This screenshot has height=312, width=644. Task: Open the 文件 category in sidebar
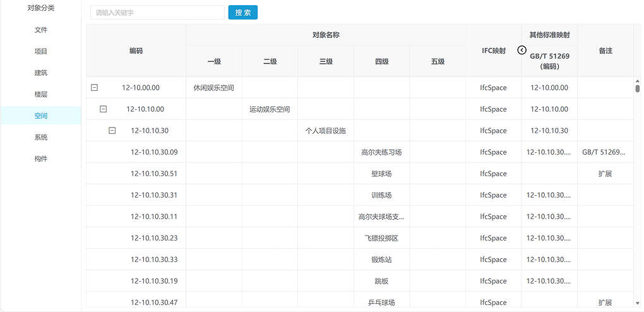click(41, 30)
